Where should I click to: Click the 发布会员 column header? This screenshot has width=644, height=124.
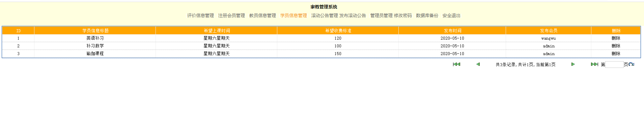pyautogui.click(x=549, y=31)
